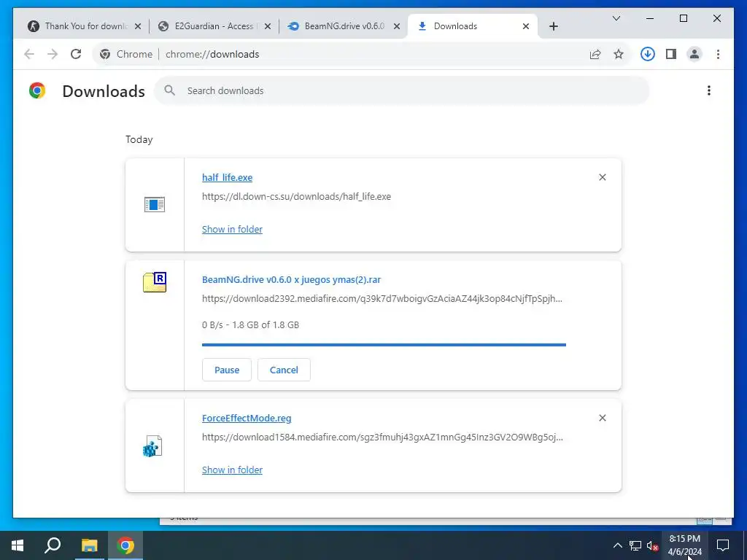Screen dimensions: 747x560
Task: Cancel the BeamNG.drive download
Action: click(x=284, y=370)
